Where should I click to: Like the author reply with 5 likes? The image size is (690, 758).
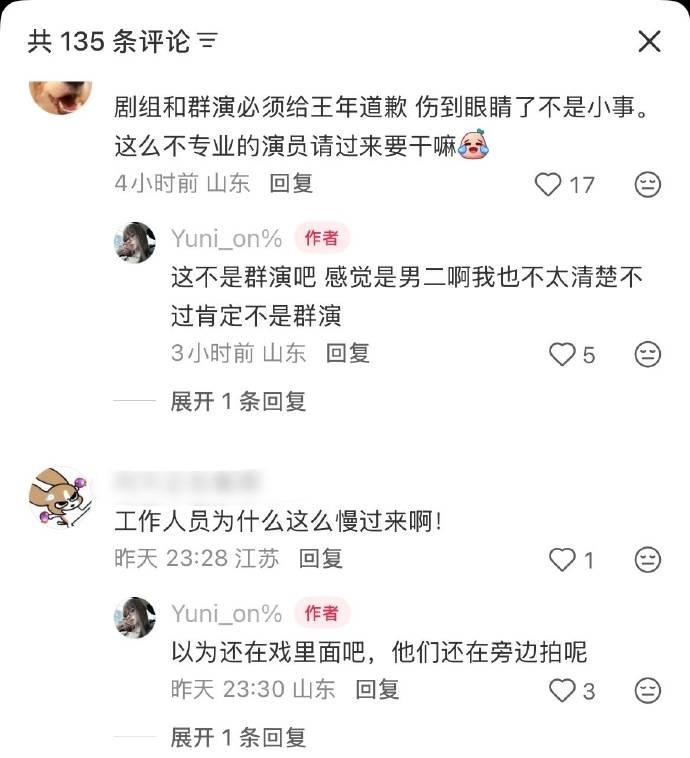562,354
